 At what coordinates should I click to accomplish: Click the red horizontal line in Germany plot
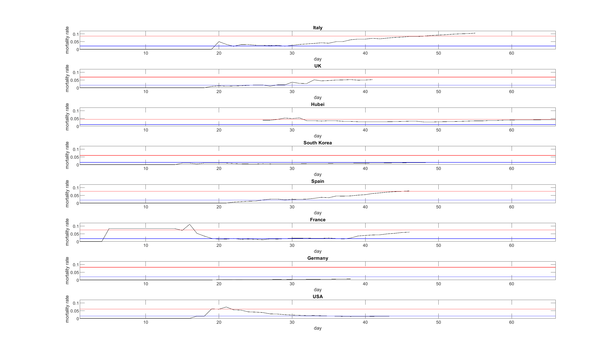point(317,267)
